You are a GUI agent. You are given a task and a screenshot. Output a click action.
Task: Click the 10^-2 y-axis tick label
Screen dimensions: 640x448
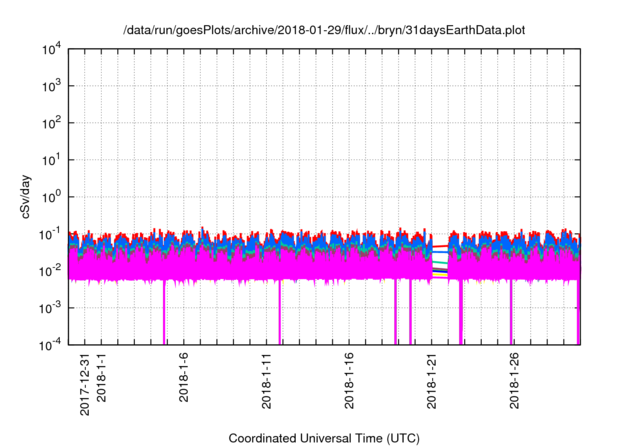(x=51, y=272)
